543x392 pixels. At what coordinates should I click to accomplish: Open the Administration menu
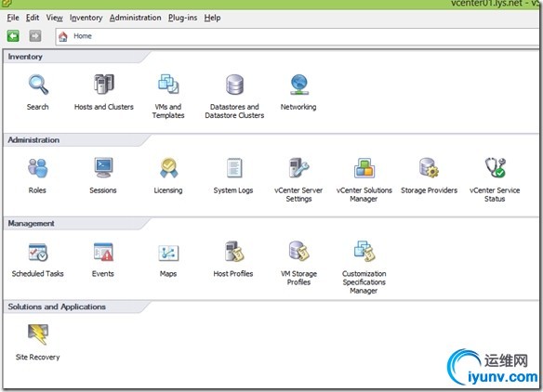pos(136,18)
